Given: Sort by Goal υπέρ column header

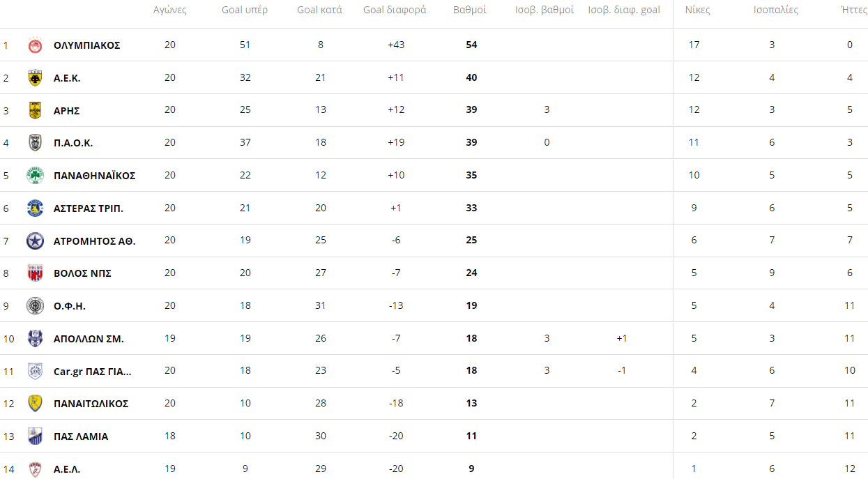Looking at the screenshot, I should 245,10.
